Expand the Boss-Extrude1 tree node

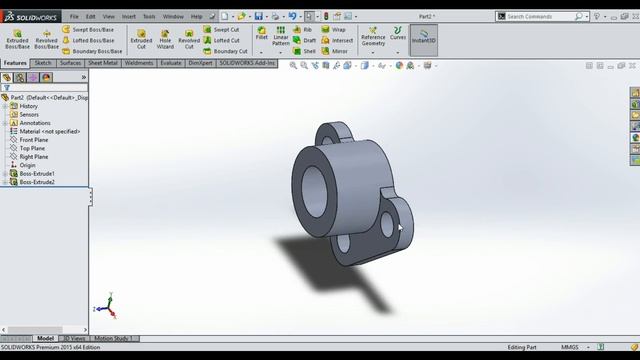click(x=5, y=173)
